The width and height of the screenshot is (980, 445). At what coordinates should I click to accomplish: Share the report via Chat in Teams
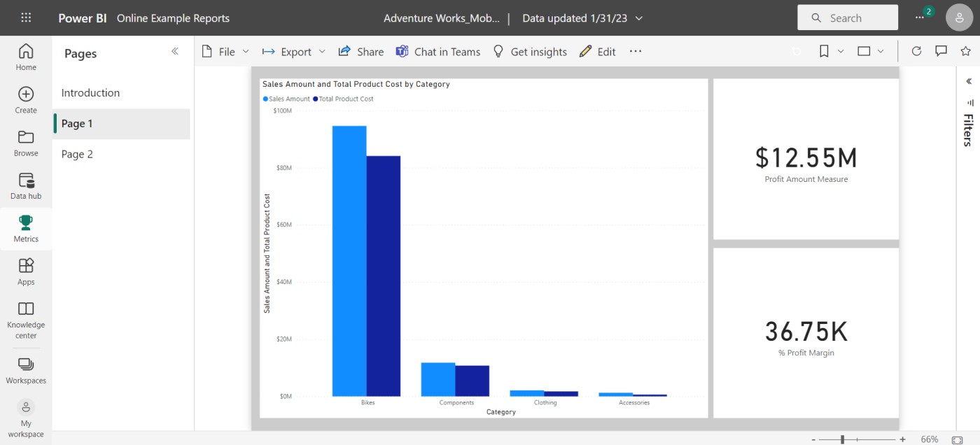pos(438,51)
